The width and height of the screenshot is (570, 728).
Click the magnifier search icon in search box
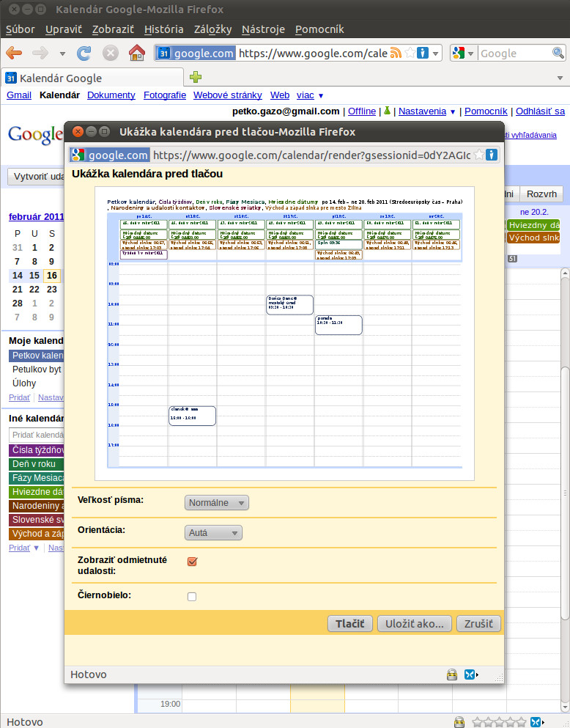pos(558,53)
